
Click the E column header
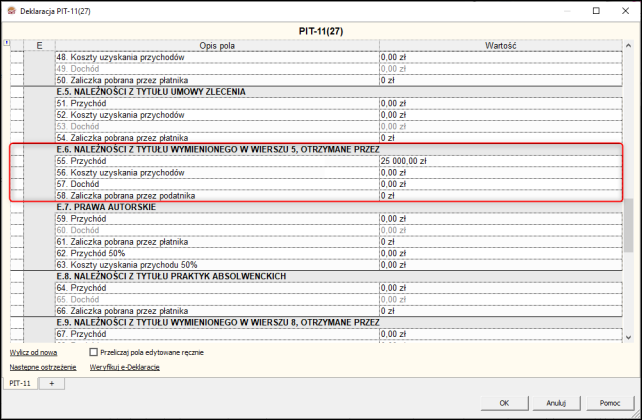39,45
